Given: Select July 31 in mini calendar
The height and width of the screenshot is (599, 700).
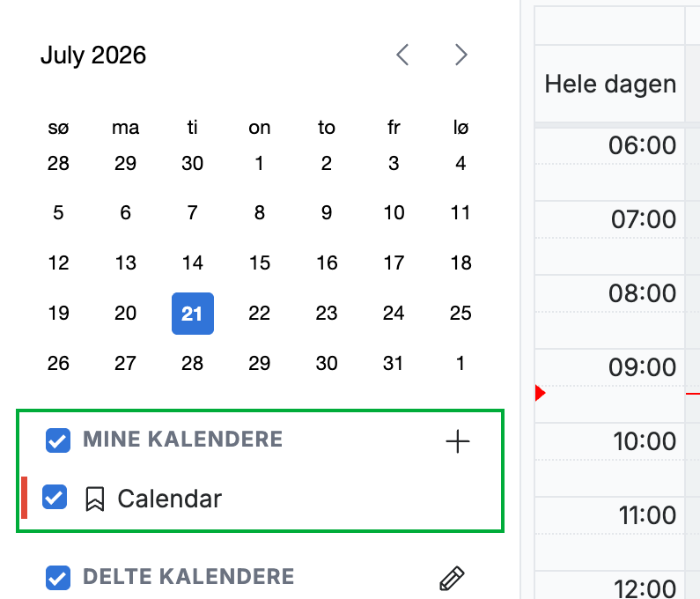Looking at the screenshot, I should (x=394, y=364).
